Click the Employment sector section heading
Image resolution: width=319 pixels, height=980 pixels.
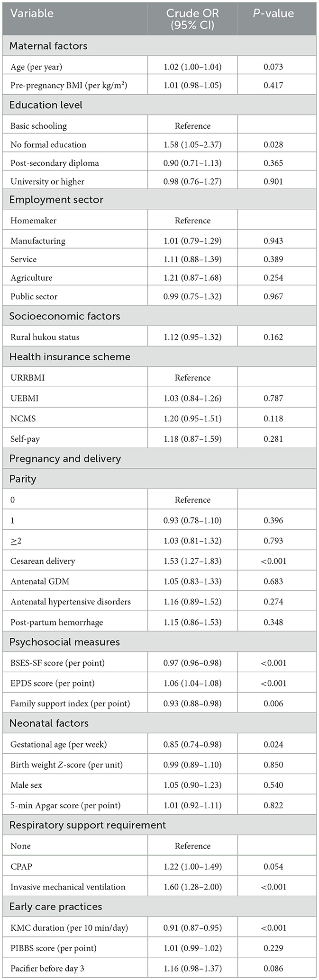[x=56, y=200]
